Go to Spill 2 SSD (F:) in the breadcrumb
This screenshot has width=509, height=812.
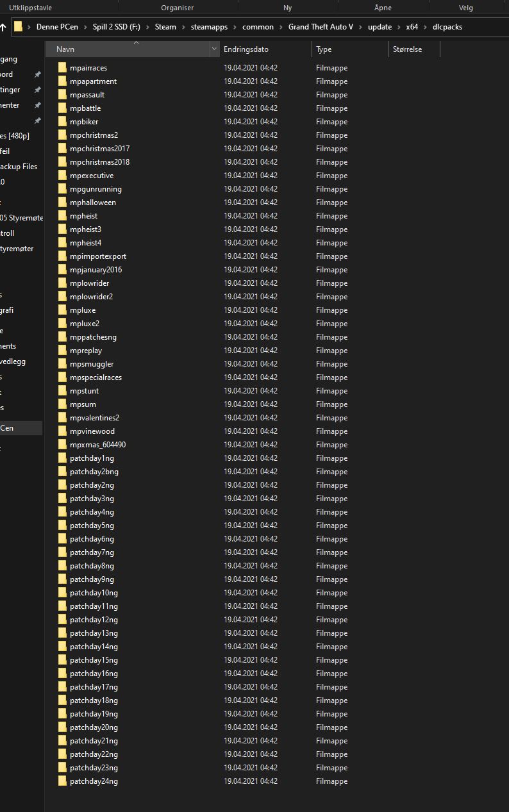[x=116, y=27]
